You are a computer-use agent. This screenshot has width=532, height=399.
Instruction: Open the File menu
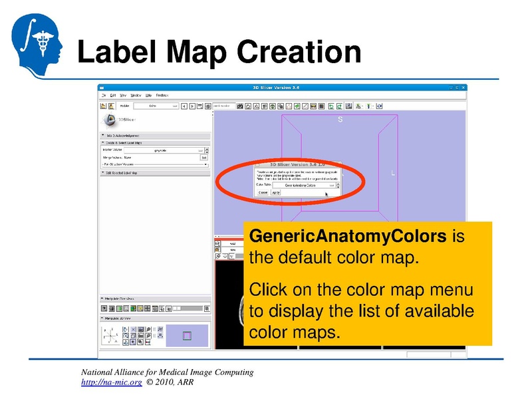point(105,95)
